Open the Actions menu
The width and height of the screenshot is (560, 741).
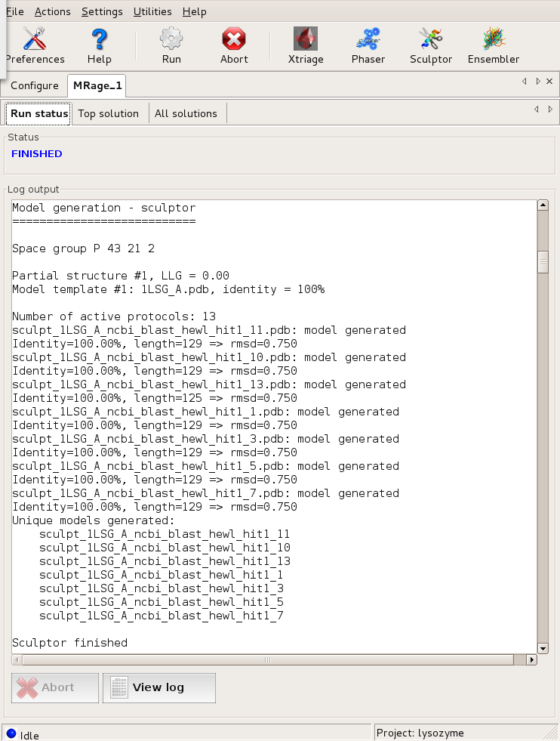tap(53, 11)
